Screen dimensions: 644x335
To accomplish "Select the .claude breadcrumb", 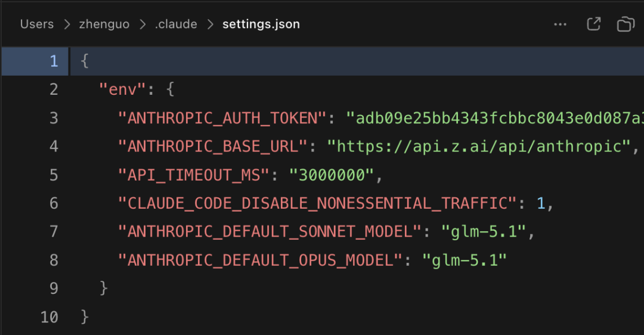I will 176,24.
